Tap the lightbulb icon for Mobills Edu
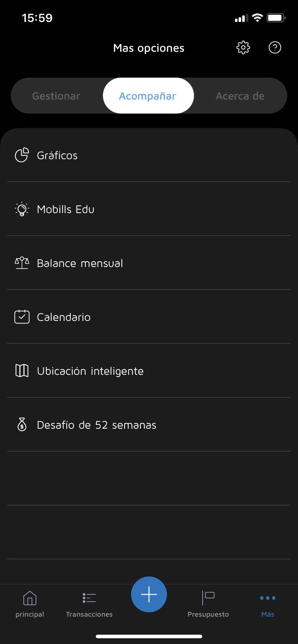This screenshot has width=298, height=644. pos(22,209)
